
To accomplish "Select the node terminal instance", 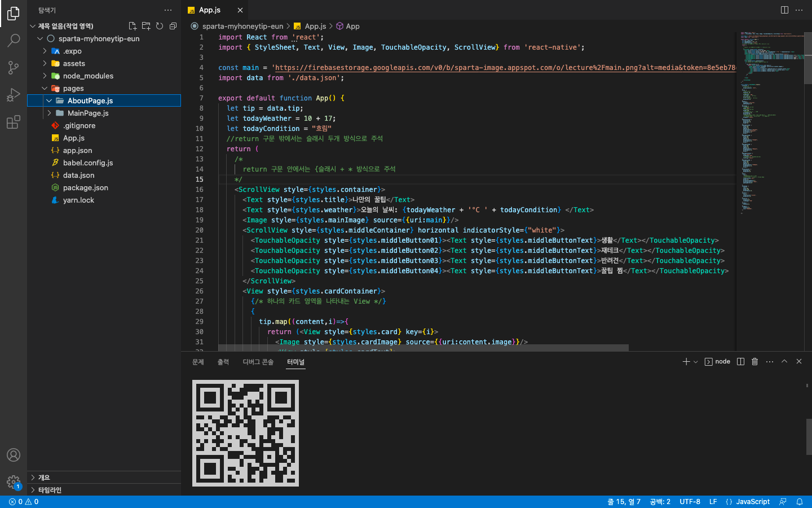I will point(717,361).
